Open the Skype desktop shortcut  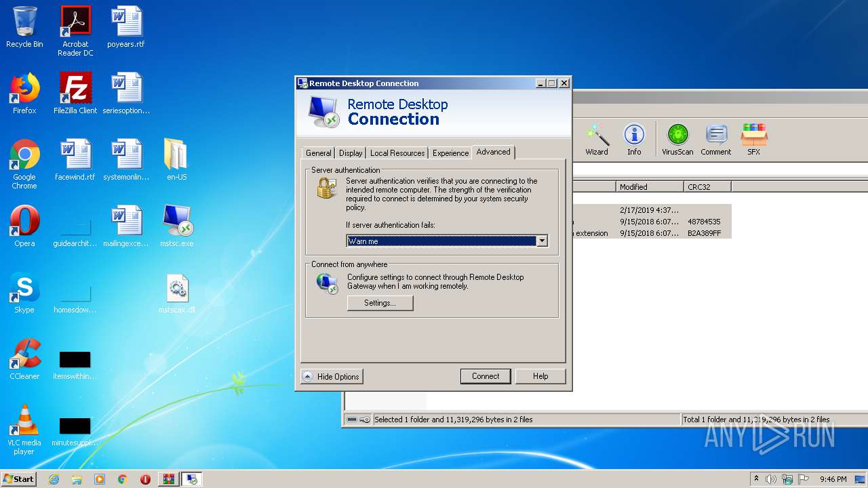pos(24,293)
